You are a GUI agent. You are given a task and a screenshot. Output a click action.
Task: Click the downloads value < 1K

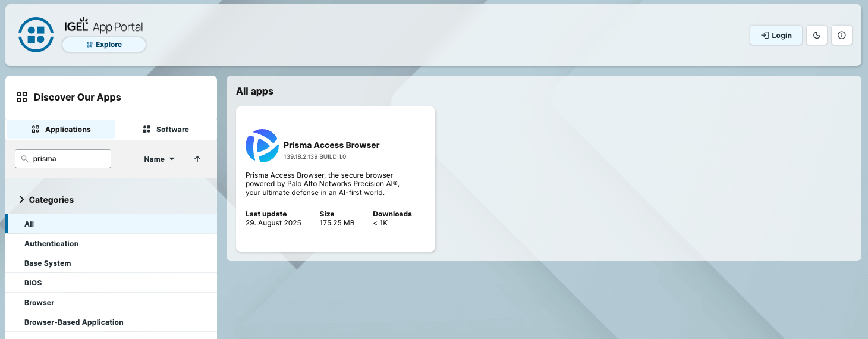click(x=380, y=223)
